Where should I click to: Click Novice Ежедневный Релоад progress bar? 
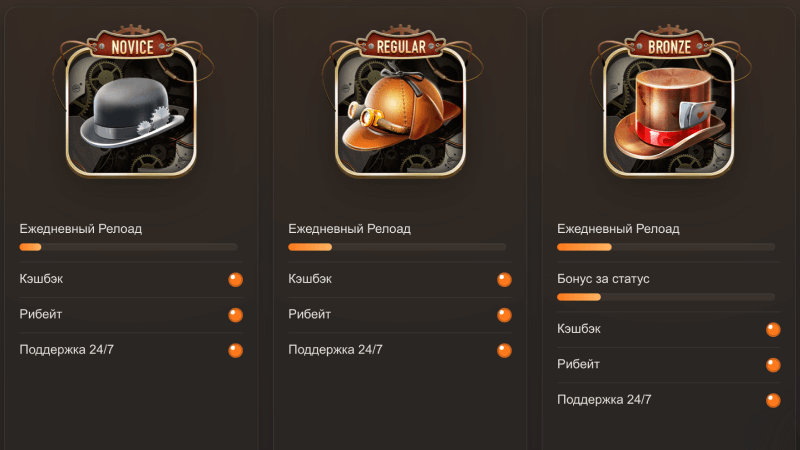pyautogui.click(x=129, y=247)
